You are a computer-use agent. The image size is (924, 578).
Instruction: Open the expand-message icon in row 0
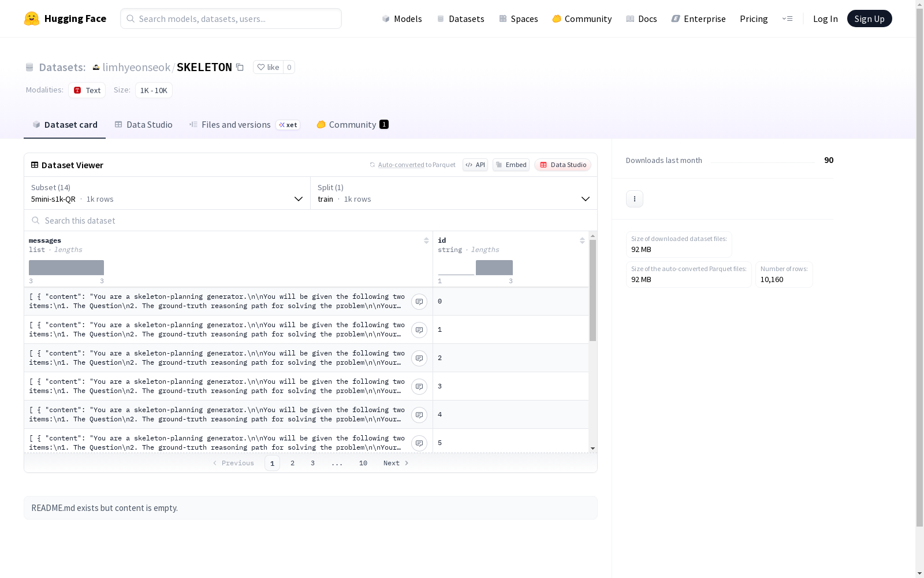(x=419, y=302)
